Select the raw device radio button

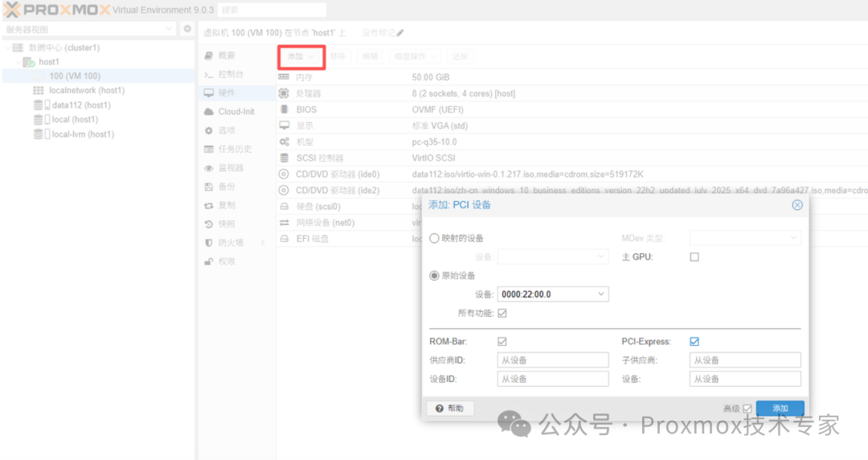click(434, 276)
